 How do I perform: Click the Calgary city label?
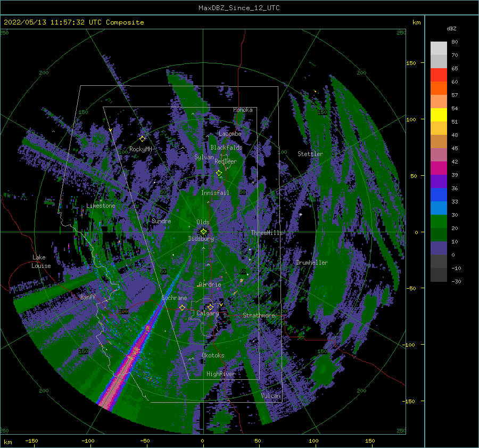[x=208, y=313]
